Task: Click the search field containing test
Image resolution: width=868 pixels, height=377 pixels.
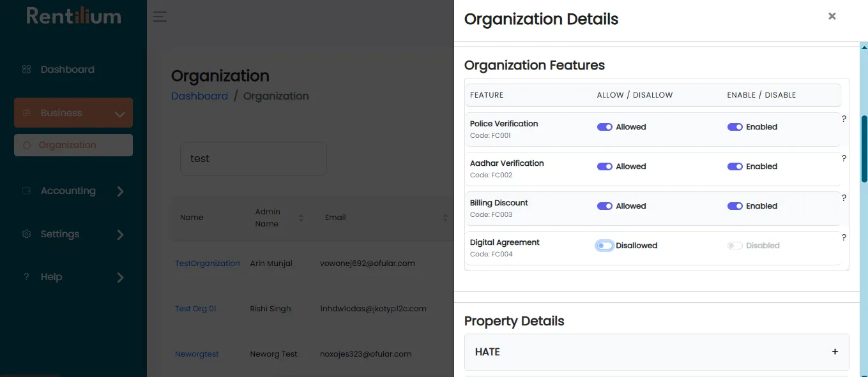Action: tap(254, 159)
